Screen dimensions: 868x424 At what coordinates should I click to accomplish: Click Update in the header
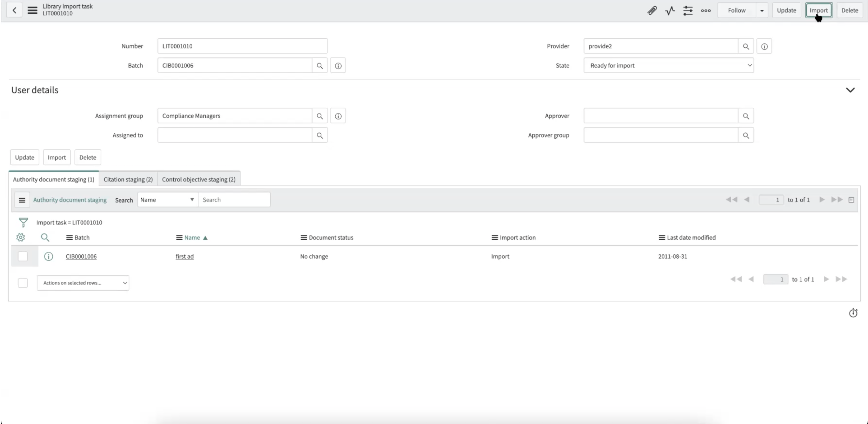tap(786, 11)
